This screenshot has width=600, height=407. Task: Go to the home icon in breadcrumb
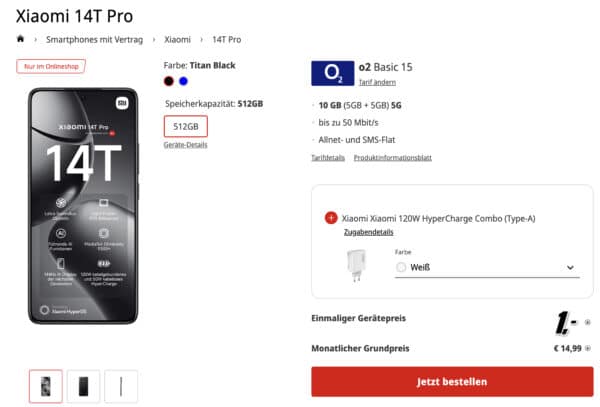[20, 39]
